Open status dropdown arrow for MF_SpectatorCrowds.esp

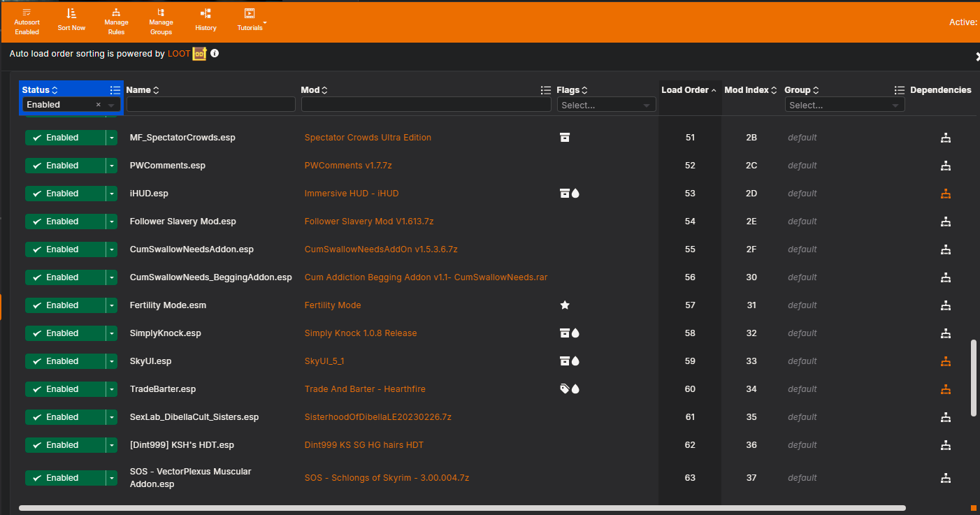[x=112, y=138]
